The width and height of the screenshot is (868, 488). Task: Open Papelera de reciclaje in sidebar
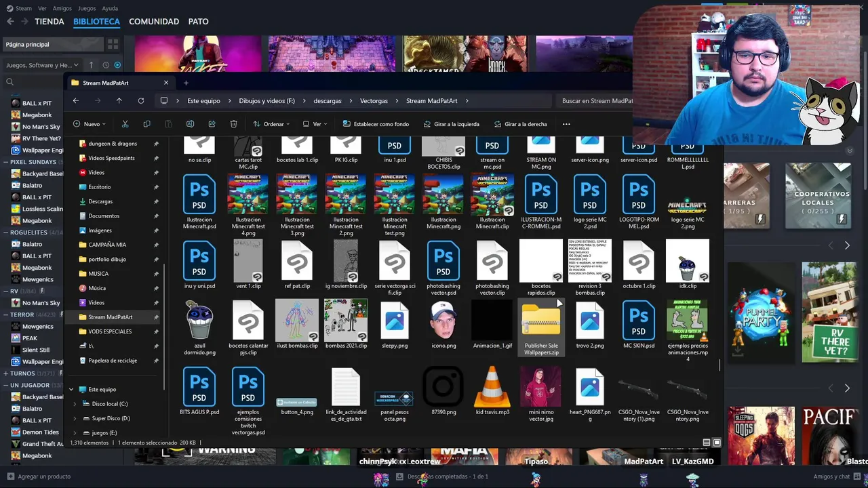click(x=113, y=361)
